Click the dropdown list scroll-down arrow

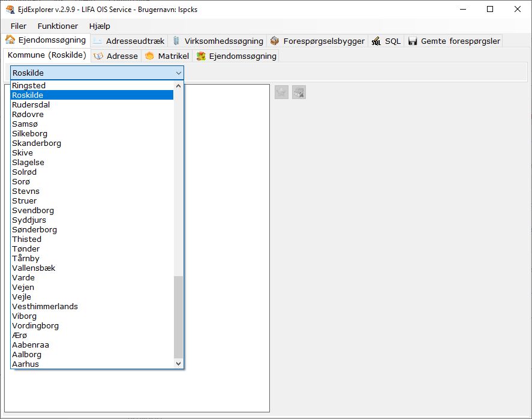[178, 363]
